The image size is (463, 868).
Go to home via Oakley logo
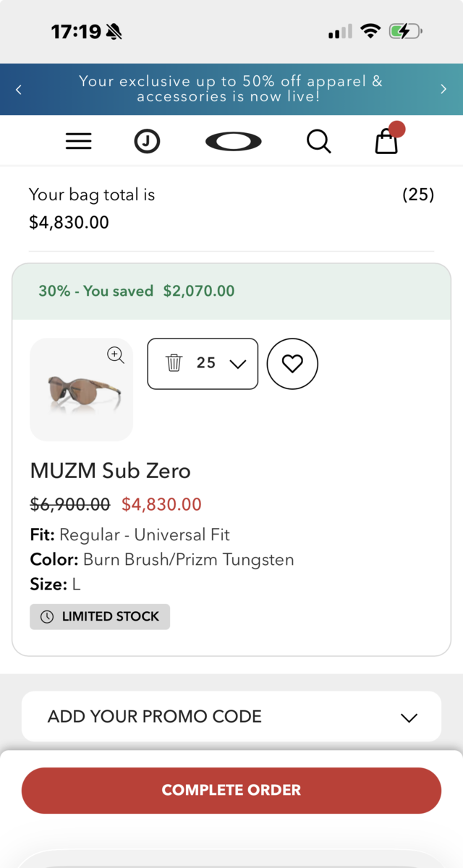(233, 141)
